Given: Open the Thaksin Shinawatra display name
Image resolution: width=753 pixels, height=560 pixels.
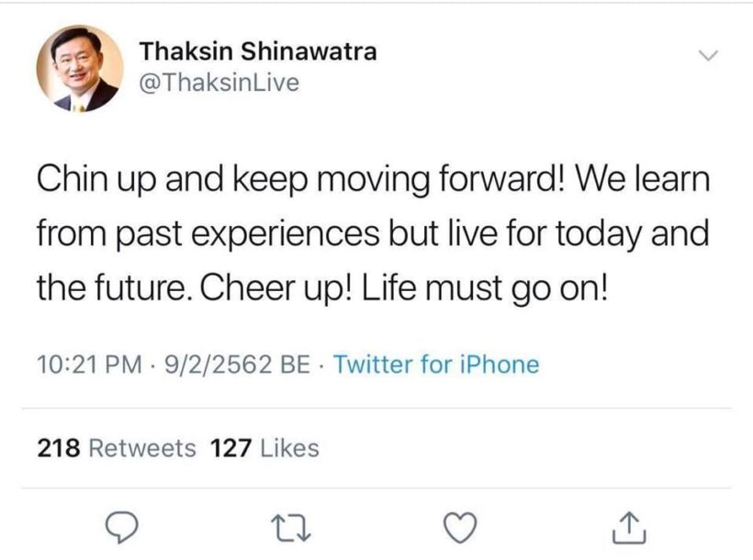Looking at the screenshot, I should click(x=257, y=51).
